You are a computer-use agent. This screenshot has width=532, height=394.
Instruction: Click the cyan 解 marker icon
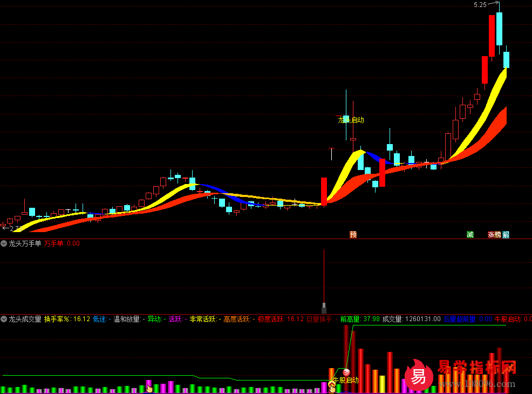506,234
